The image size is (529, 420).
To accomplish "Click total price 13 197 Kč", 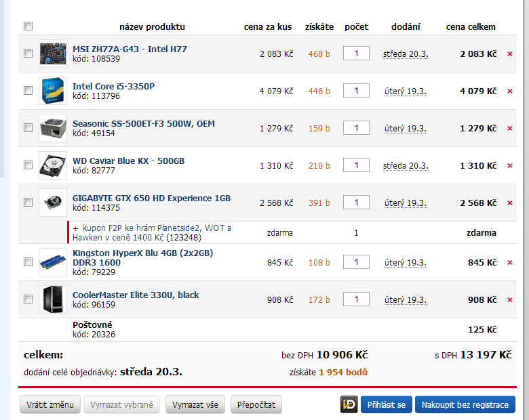I will click(x=486, y=354).
